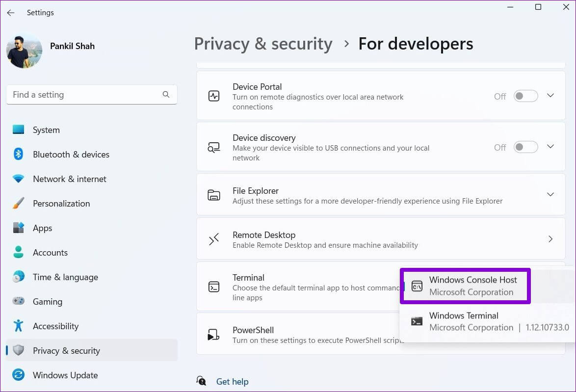The height and width of the screenshot is (392, 576).
Task: Click the Get help headset icon
Action: [x=201, y=381]
